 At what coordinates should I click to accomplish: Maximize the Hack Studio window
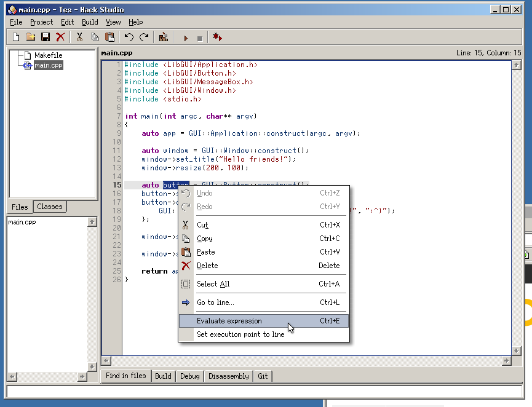(x=506, y=9)
